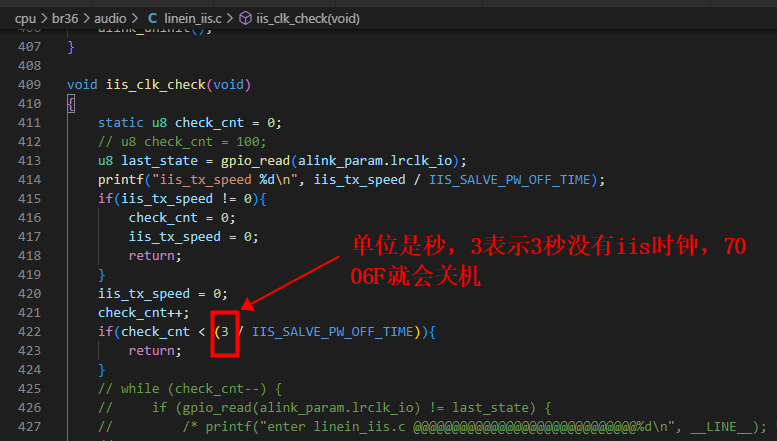Screen dimensions: 777x441
Task: Click closing brace on line 419
Action: coord(102,275)
